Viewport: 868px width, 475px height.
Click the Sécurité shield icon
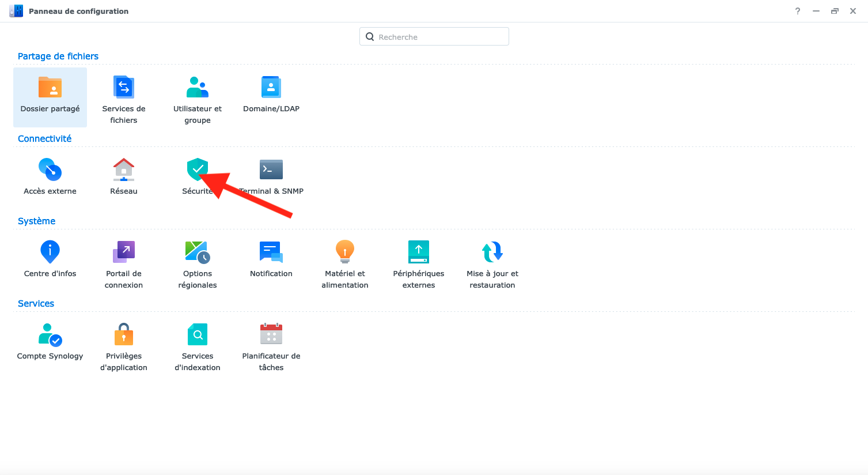point(197,169)
